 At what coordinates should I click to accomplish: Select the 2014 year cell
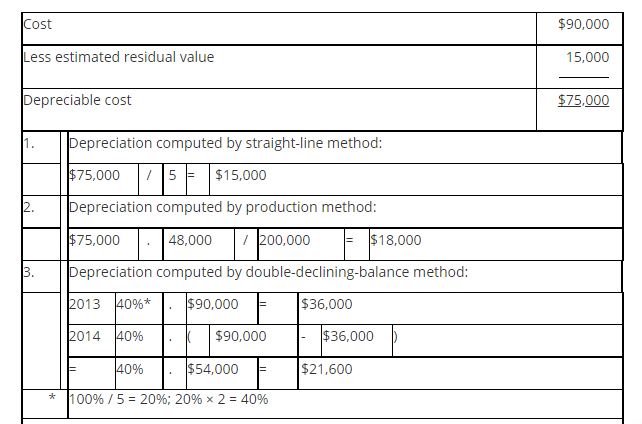point(85,336)
